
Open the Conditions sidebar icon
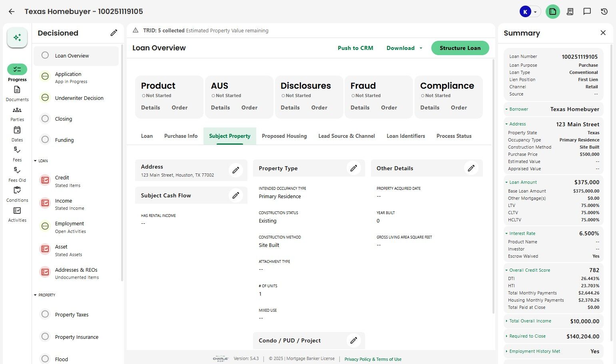click(17, 191)
